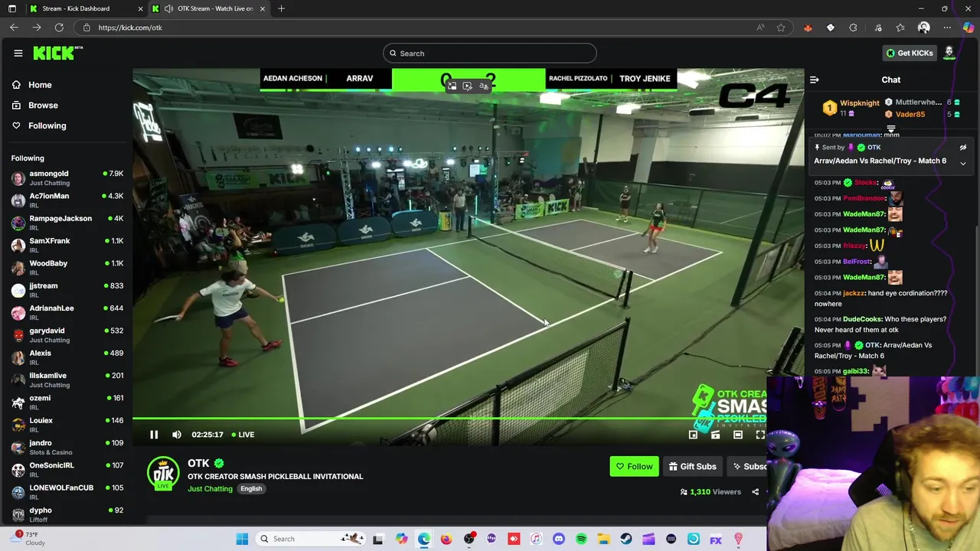
Task: Add page to favorites star
Action: [781, 28]
